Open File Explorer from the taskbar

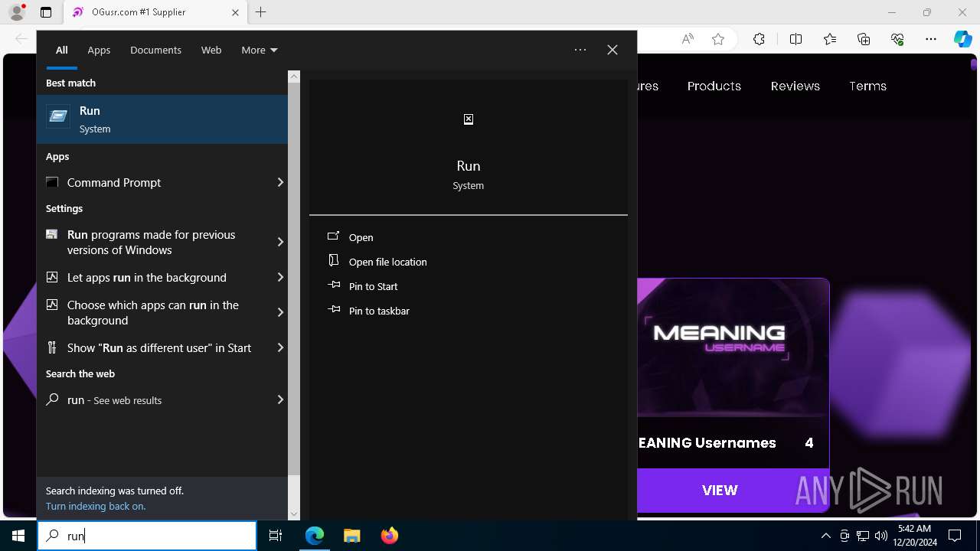(351, 536)
